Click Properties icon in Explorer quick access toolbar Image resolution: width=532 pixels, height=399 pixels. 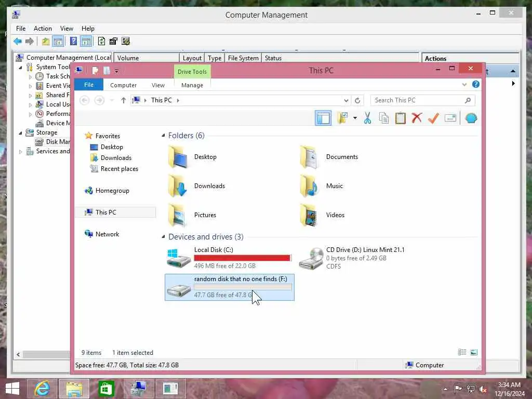point(96,71)
